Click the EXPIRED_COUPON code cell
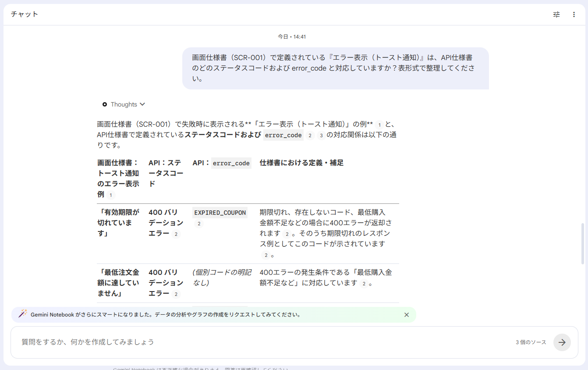Viewport: 588px width, 370px height. pos(220,213)
